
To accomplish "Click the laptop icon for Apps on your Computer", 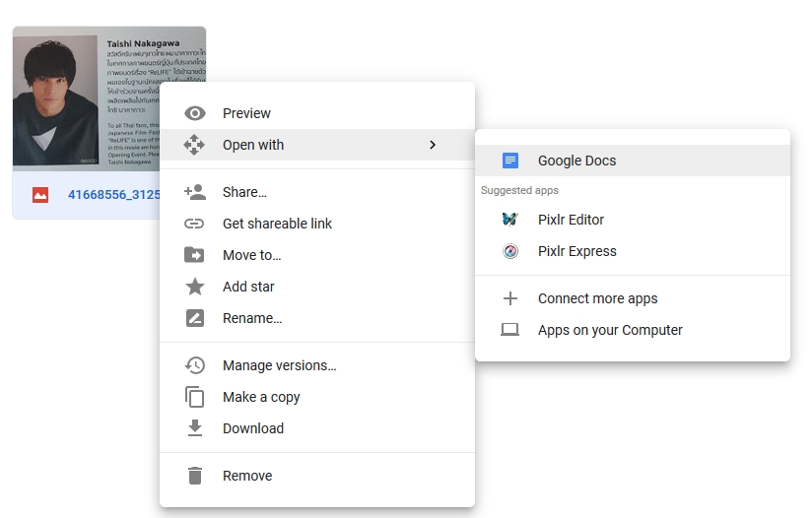I will 509,330.
